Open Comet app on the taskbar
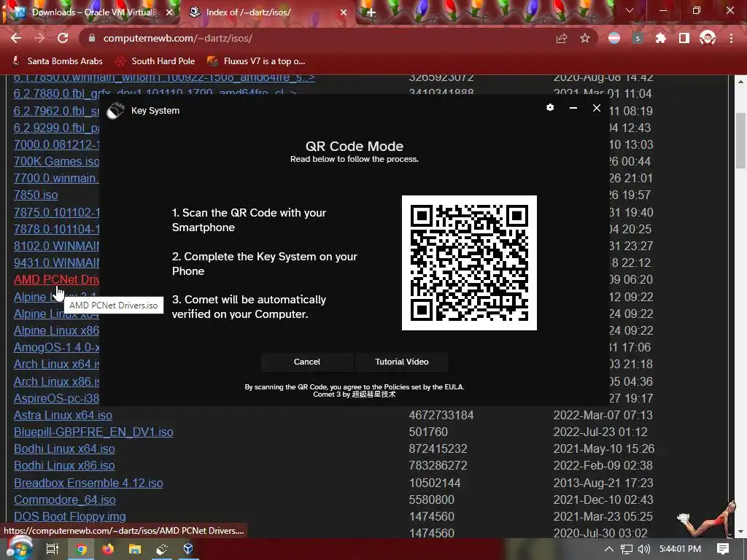Screen dimensions: 747x560 (x=161, y=549)
